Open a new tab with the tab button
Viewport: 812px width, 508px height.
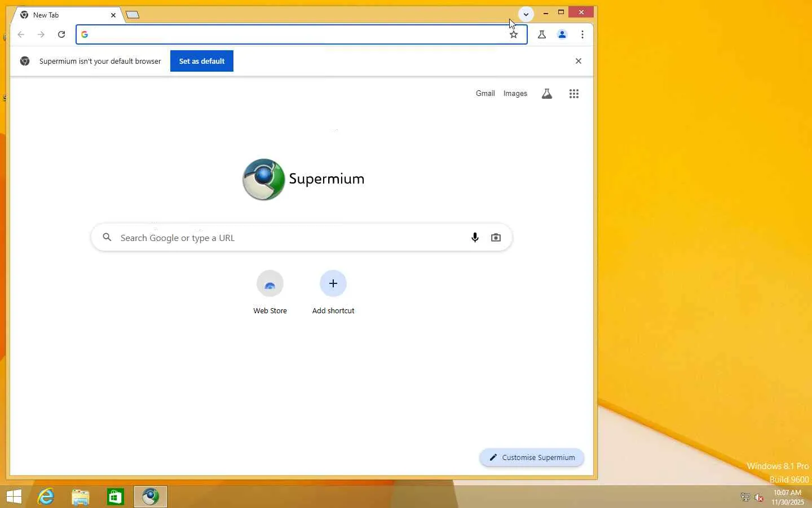coord(133,15)
